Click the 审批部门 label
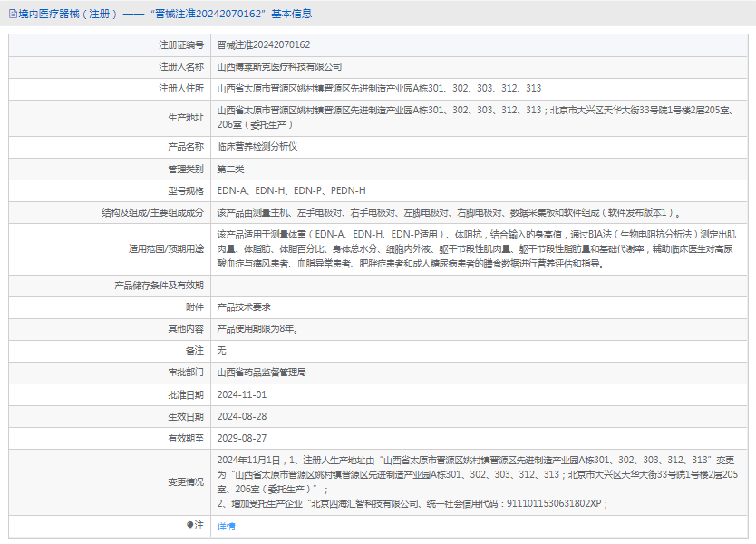The image size is (756, 544). click(186, 373)
